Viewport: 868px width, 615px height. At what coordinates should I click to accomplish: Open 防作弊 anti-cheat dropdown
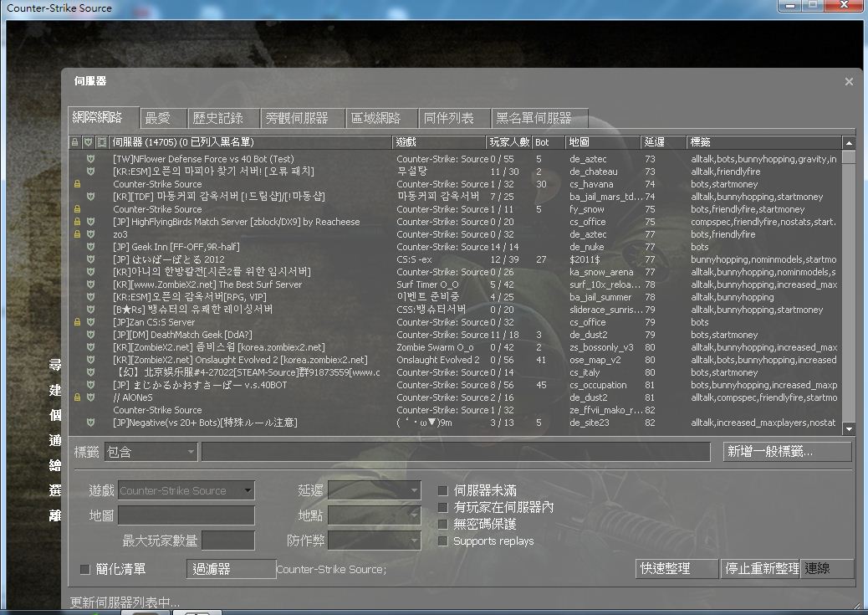pos(375,541)
